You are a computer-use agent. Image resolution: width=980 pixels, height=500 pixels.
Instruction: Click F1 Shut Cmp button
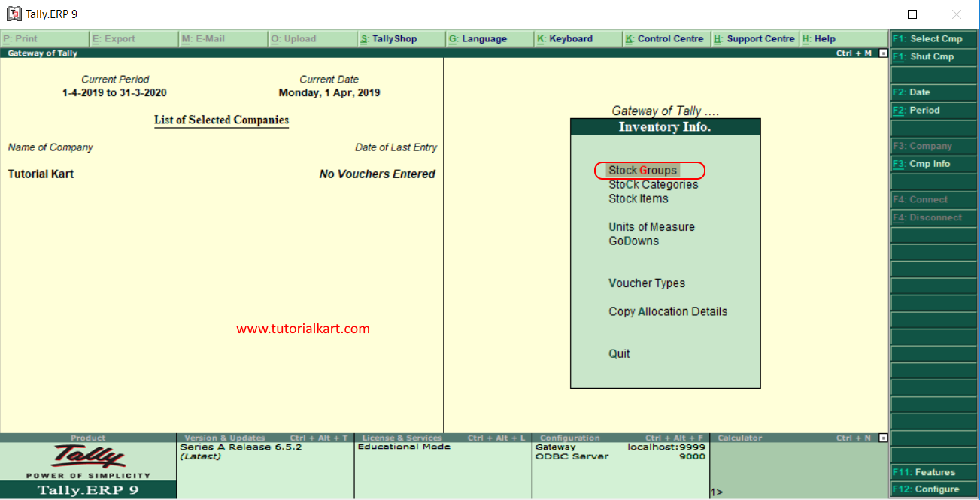(935, 57)
